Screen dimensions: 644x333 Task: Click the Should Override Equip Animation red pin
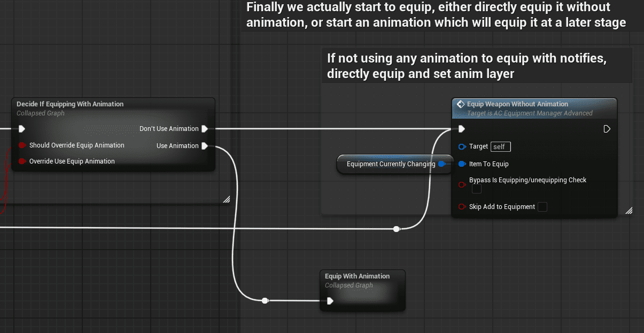pos(22,145)
